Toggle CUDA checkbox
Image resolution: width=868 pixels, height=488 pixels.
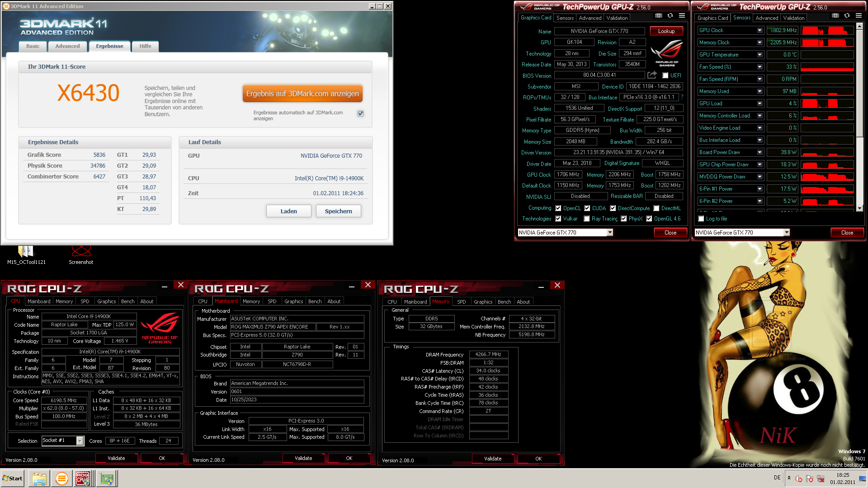[x=587, y=208]
